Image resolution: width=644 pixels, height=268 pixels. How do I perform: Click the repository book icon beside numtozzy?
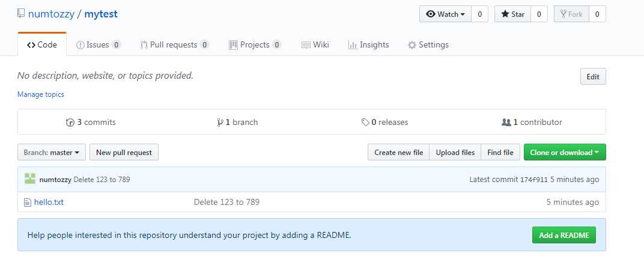pos(21,14)
